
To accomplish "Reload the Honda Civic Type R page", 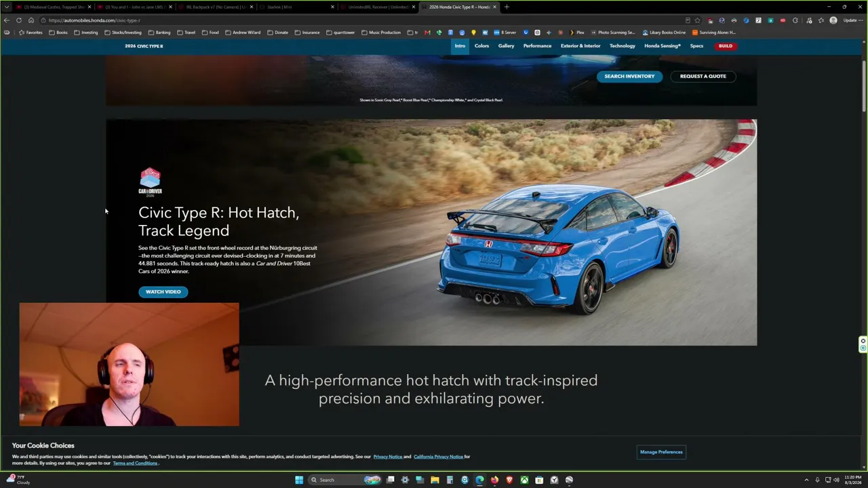I will click(19, 20).
